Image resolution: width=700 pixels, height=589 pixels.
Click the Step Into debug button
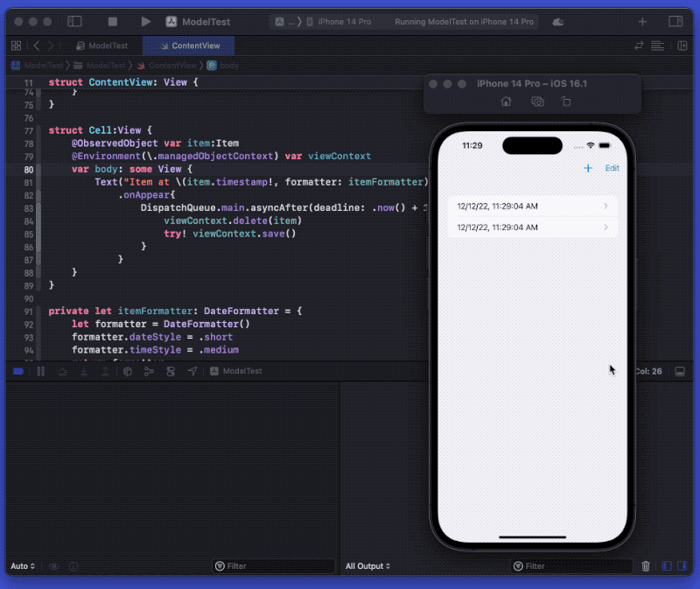click(84, 371)
